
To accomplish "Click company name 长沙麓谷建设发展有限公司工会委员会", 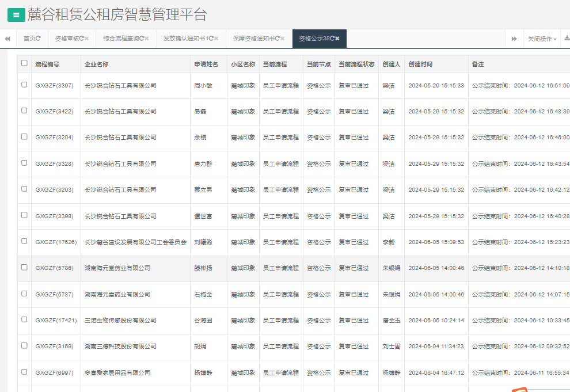I will pyautogui.click(x=135, y=242).
